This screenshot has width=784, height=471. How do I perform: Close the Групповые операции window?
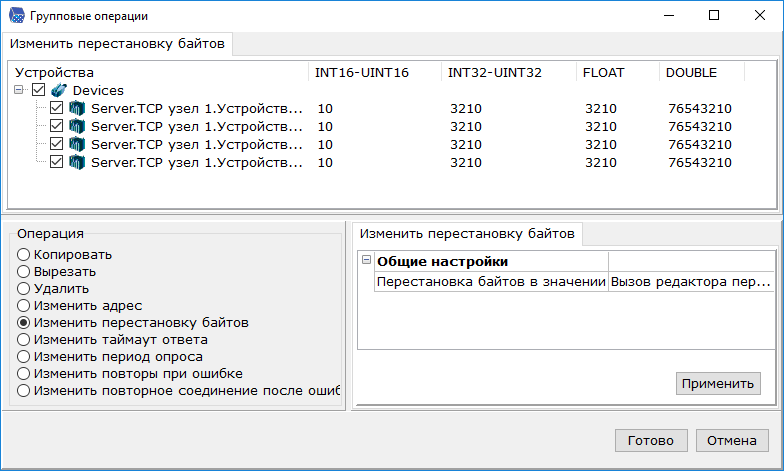click(760, 16)
